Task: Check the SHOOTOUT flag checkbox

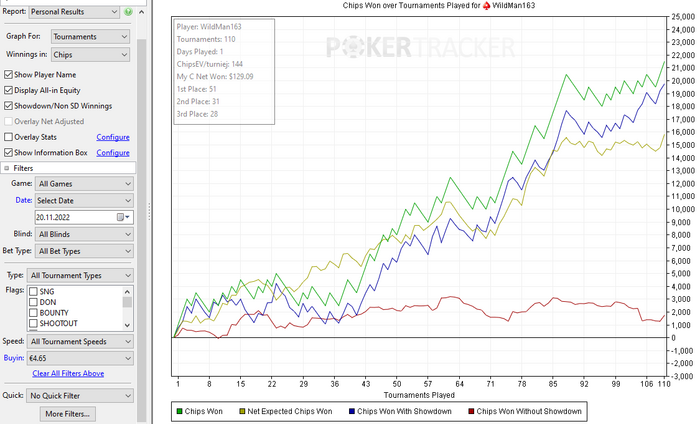Action: 33,324
